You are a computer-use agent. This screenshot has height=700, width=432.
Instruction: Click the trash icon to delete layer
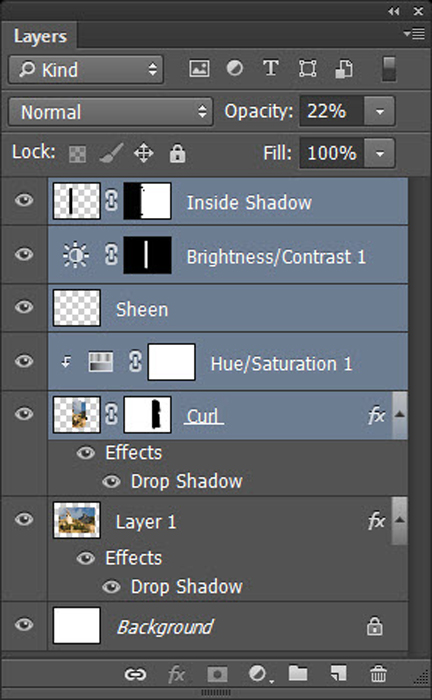(378, 673)
